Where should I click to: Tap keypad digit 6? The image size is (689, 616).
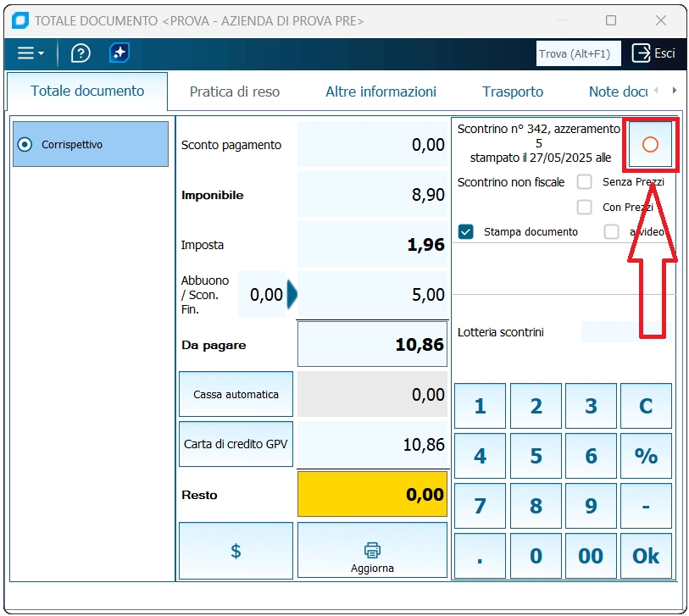click(591, 456)
